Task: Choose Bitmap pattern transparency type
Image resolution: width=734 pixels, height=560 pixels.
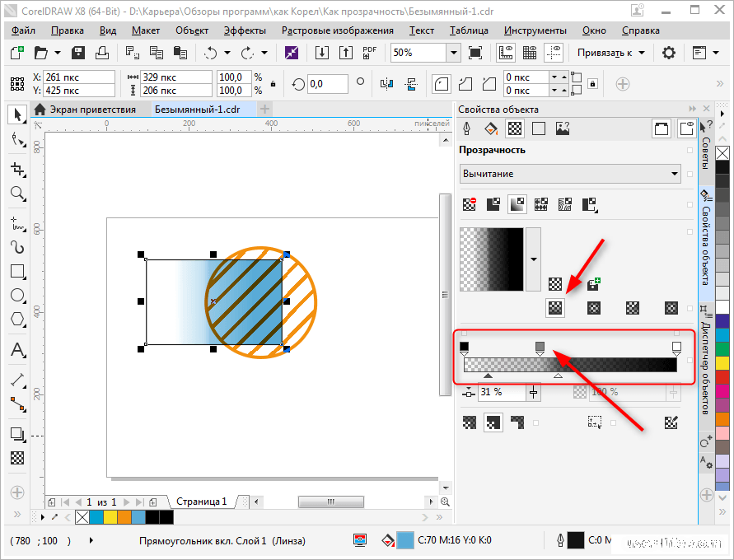Action: click(565, 204)
